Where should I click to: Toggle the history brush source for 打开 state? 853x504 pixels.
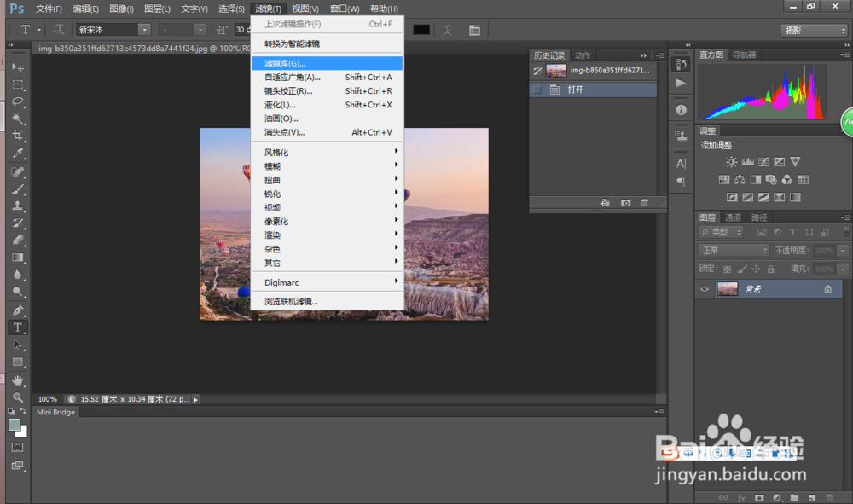(537, 90)
